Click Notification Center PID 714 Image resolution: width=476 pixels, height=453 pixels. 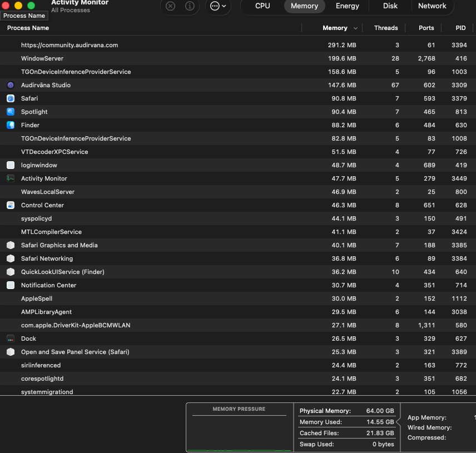[461, 285]
